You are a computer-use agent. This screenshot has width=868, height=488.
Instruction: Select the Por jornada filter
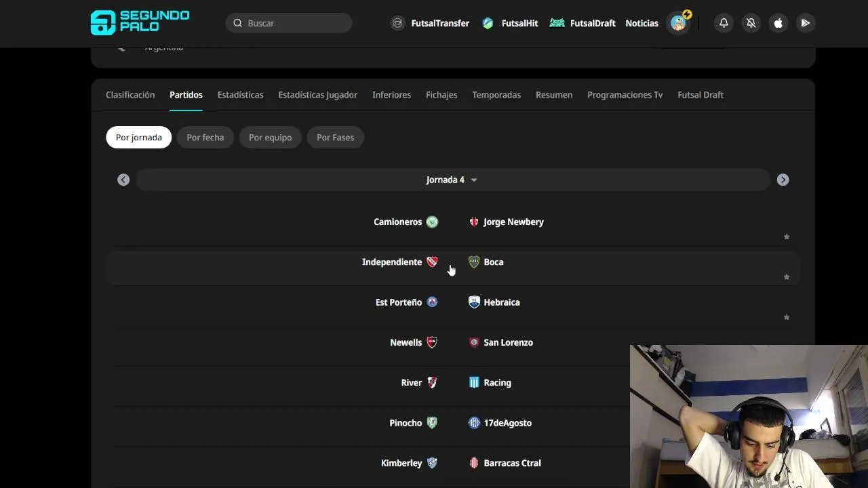(x=139, y=138)
